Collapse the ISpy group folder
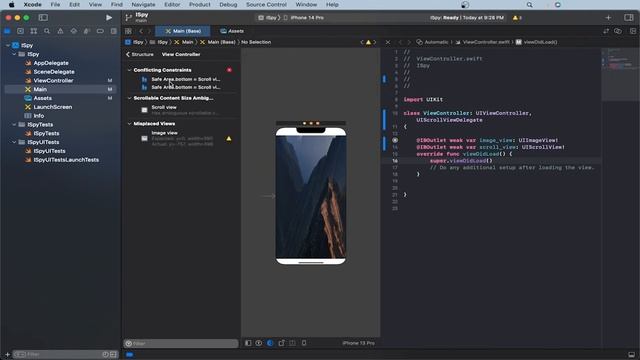The height and width of the screenshot is (360, 640). (x=14, y=54)
